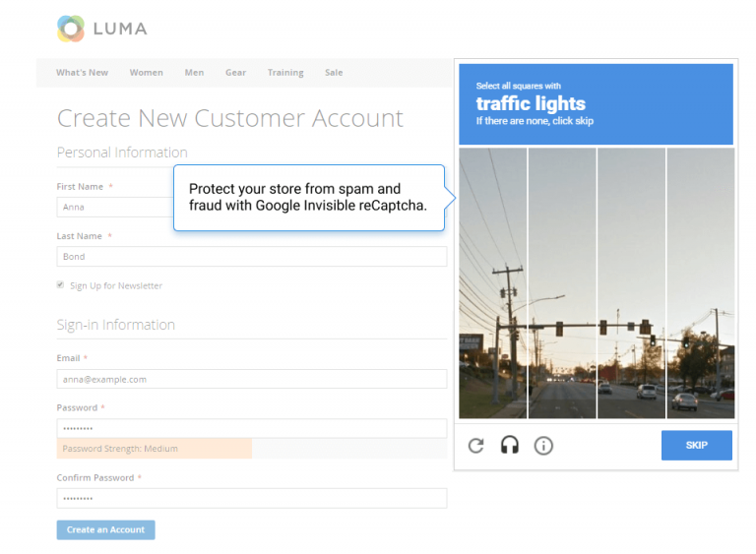Click the Luma logo icon

coord(71,29)
